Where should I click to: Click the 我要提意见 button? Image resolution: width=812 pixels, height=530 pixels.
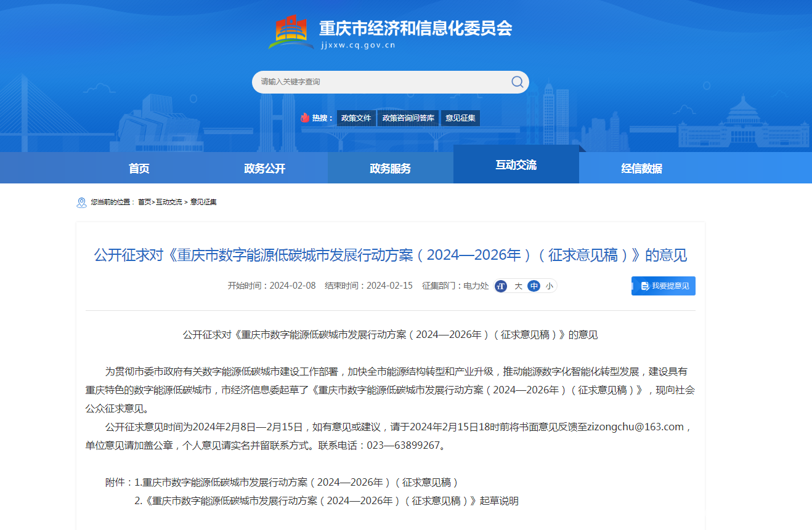[664, 286]
